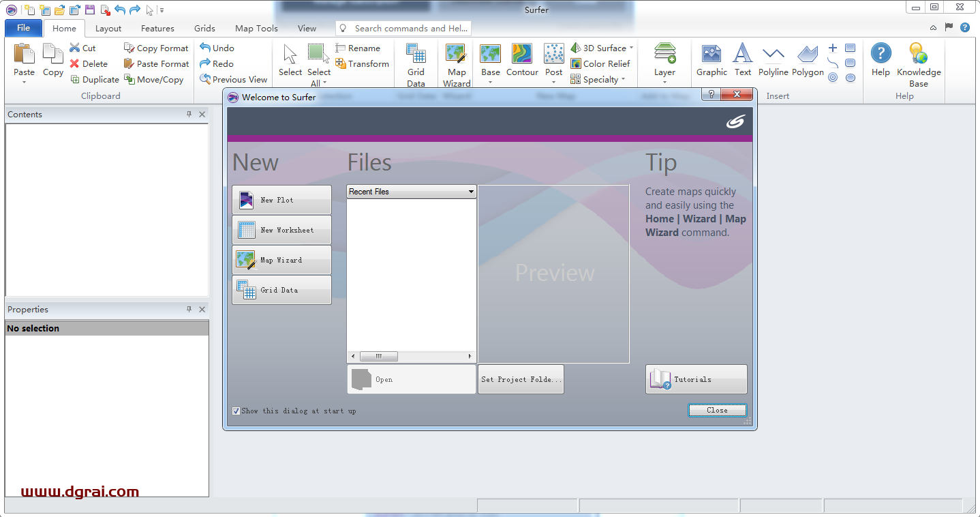The width and height of the screenshot is (980, 517).
Task: Select the ellipse shape tool in Insert
Action: 850,78
